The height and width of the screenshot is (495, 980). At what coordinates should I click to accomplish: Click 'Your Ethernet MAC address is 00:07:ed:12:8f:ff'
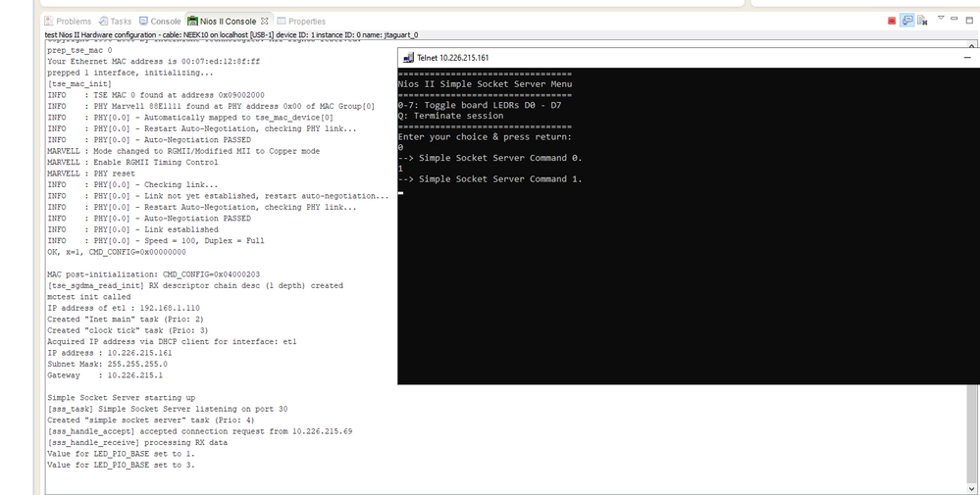click(153, 62)
